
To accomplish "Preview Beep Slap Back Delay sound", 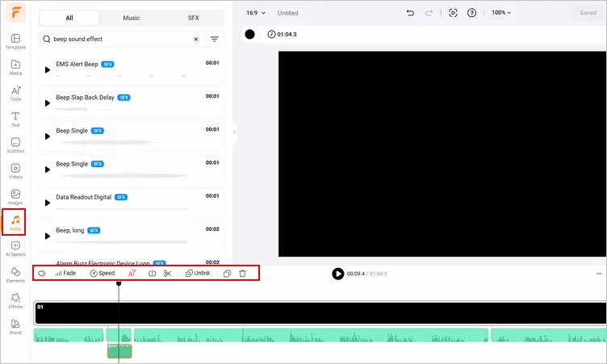I will (x=48, y=103).
